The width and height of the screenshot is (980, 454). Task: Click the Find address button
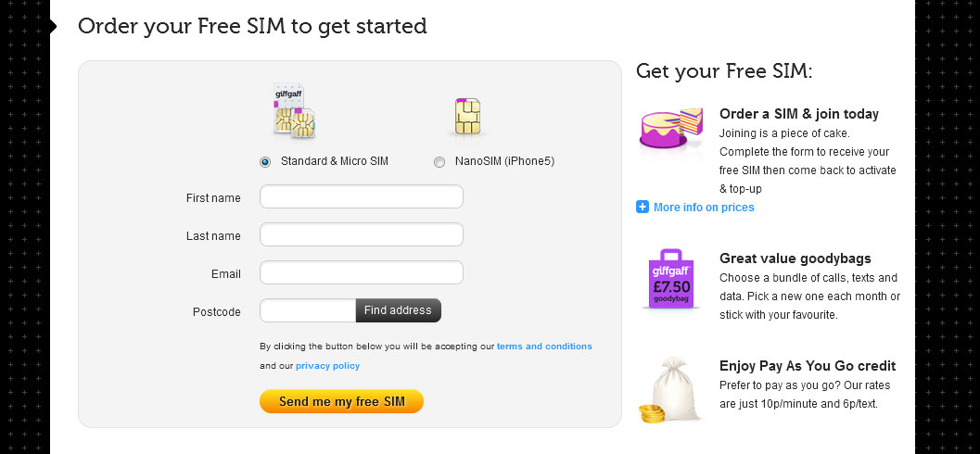[x=398, y=310]
